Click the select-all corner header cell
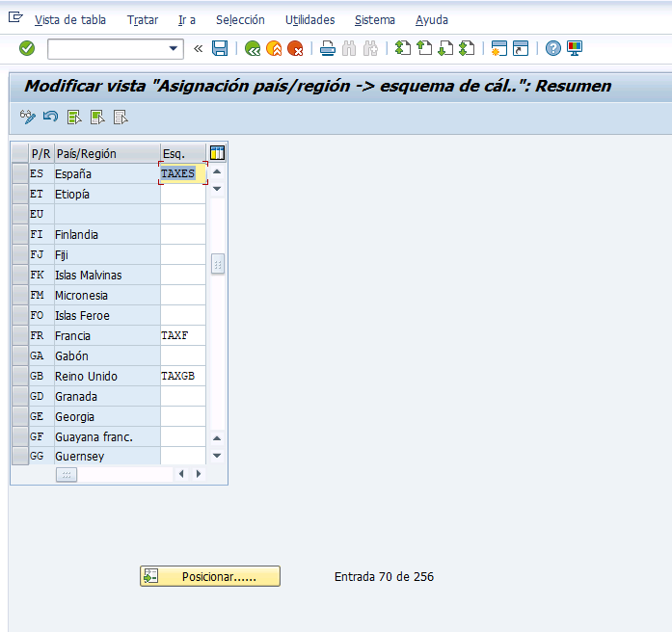Viewport: 672px width, 632px height. [x=20, y=153]
